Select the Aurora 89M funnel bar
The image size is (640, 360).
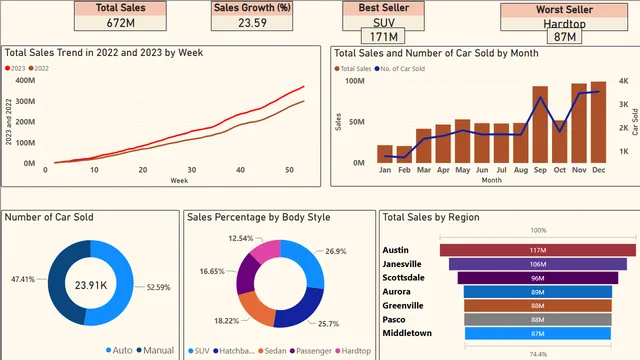click(538, 292)
